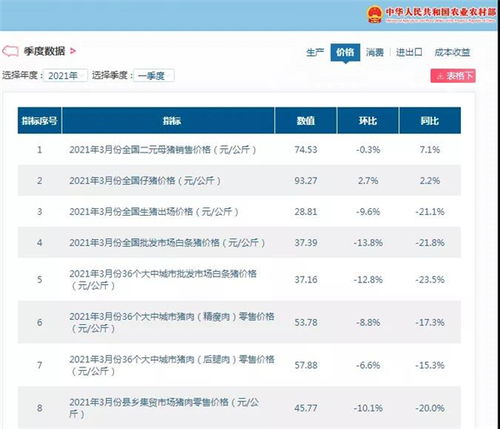This screenshot has height=429, width=500.
Task: Click the 环比 value -9.6%
Action: coord(368,212)
